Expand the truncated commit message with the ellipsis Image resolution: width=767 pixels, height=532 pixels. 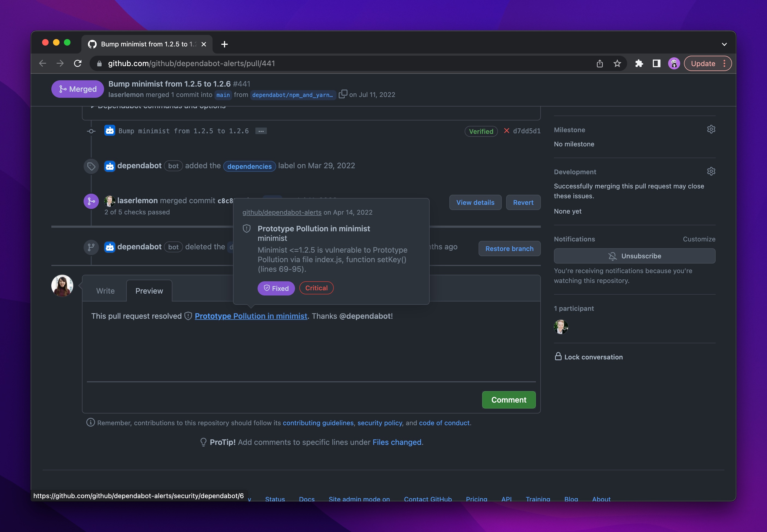(261, 131)
